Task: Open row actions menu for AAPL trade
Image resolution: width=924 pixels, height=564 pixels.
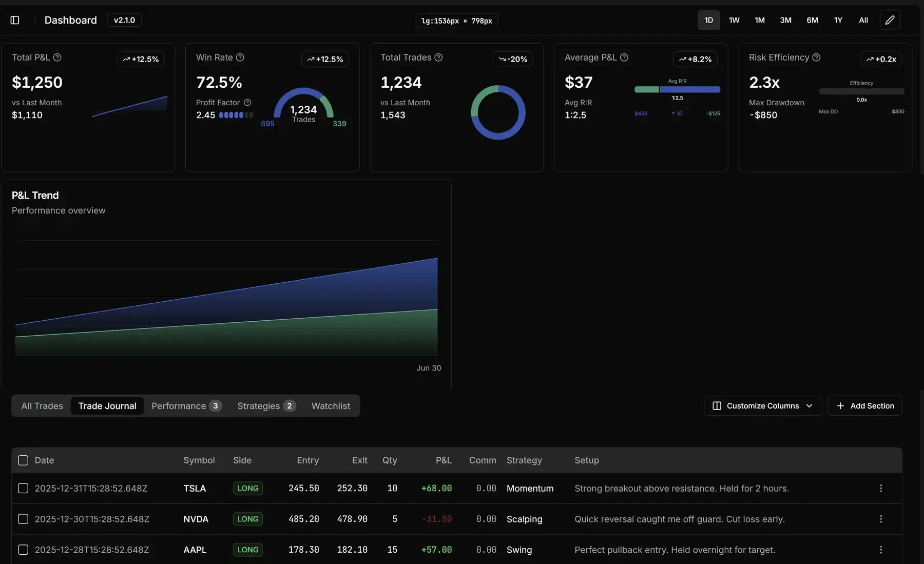Action: 881,550
